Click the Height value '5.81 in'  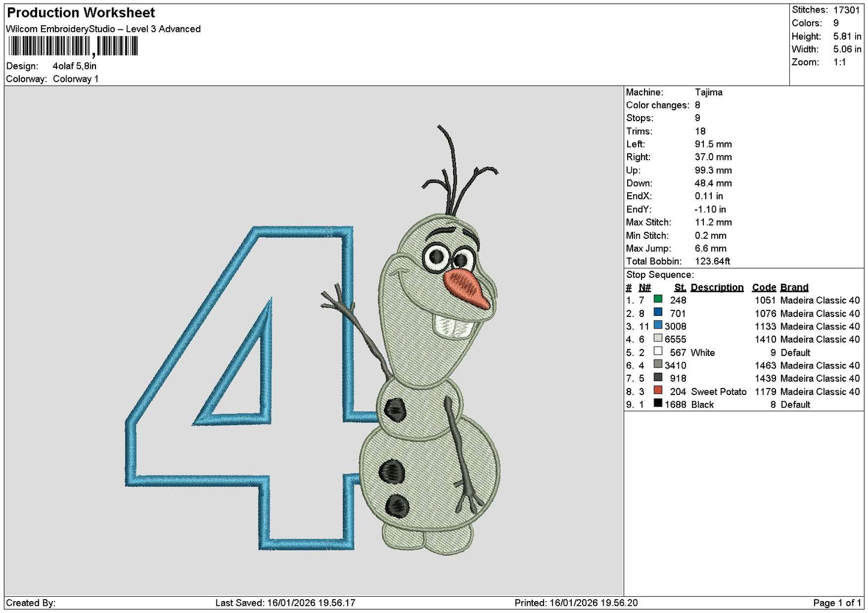point(847,36)
